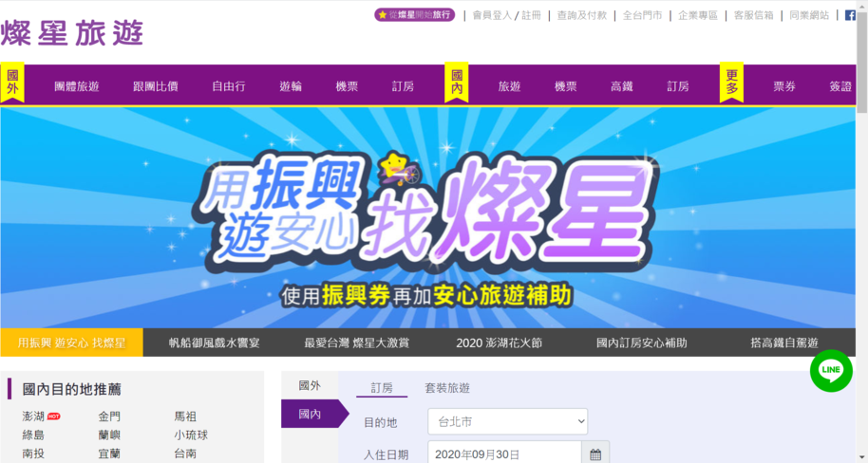Click the 燦星旅遊 site logo
Screen dimensions: 868x463
click(x=72, y=32)
